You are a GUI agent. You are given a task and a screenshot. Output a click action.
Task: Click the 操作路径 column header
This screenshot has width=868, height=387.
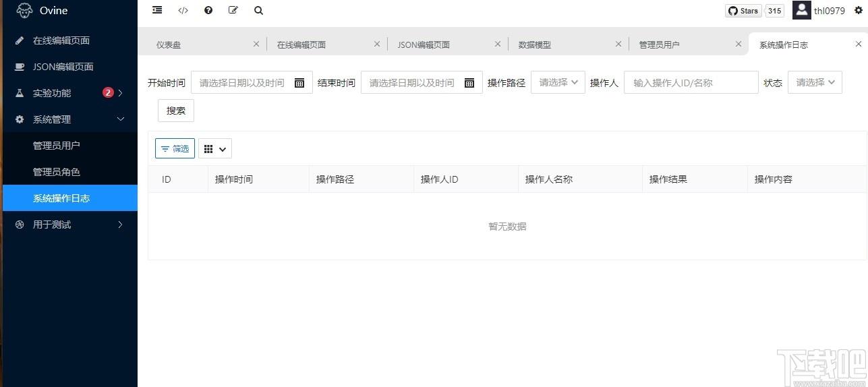361,179
